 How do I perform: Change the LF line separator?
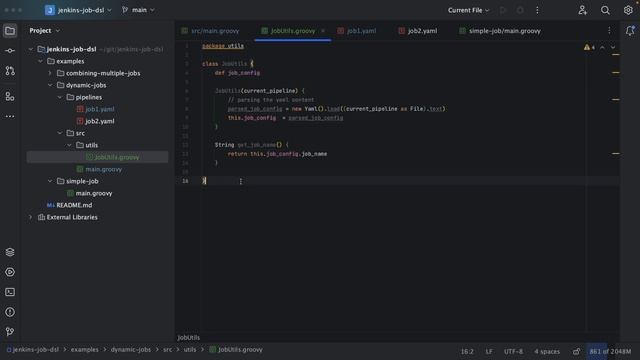point(489,351)
